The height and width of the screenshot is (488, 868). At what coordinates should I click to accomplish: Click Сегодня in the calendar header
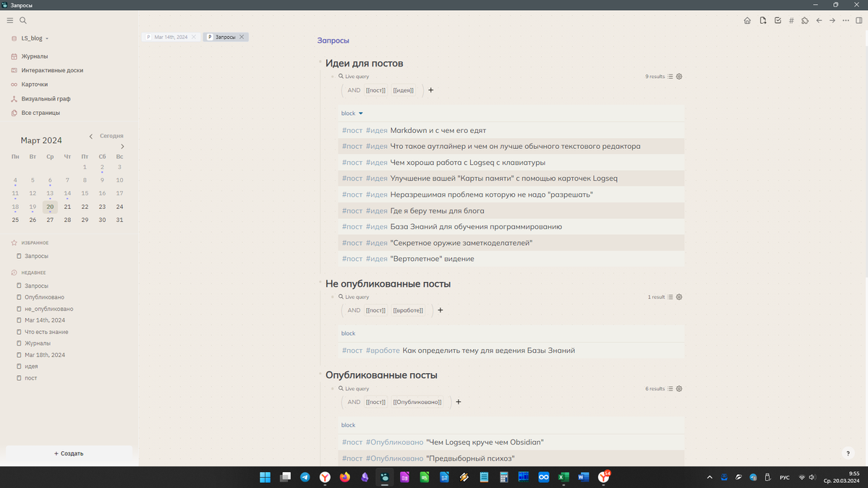(111, 136)
